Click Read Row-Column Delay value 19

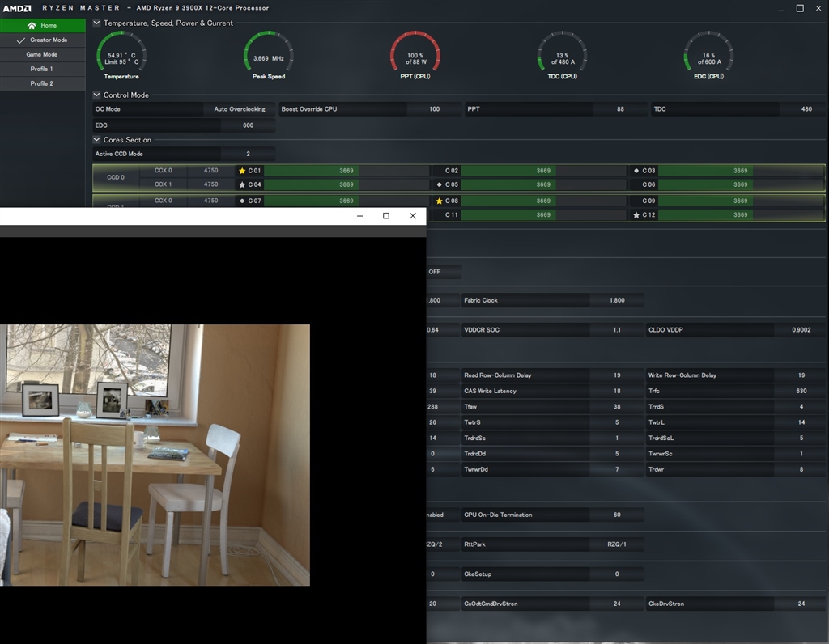coord(617,375)
